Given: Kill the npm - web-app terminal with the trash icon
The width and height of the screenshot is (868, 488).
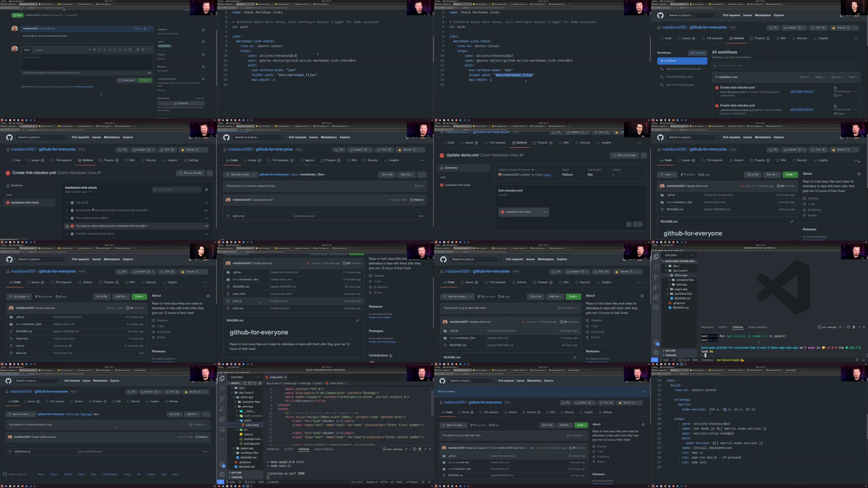Looking at the screenshot, I should pyautogui.click(x=420, y=449).
